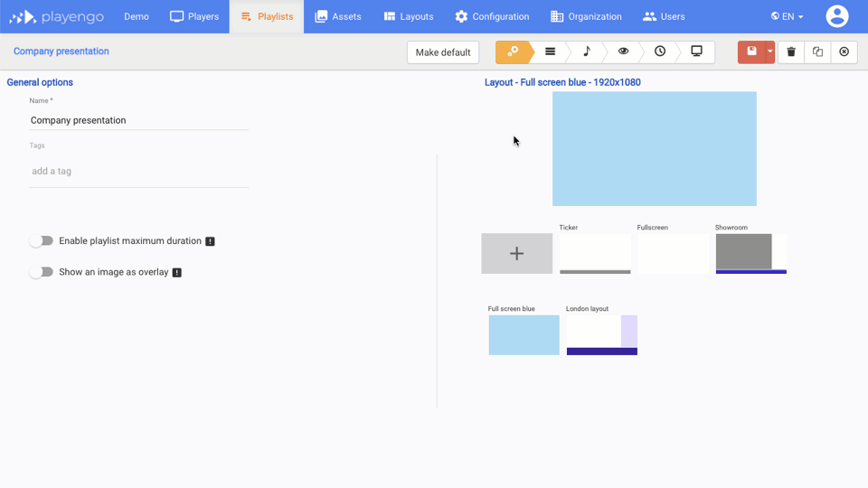
Task: Duplicate the playlist with copy icon
Action: 817,52
